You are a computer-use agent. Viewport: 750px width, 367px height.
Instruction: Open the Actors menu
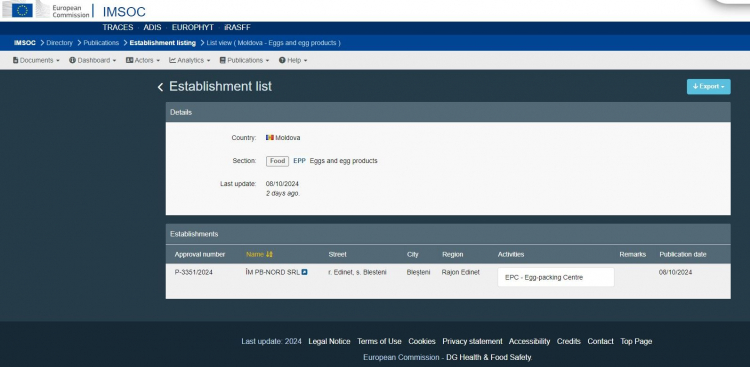[x=143, y=60]
